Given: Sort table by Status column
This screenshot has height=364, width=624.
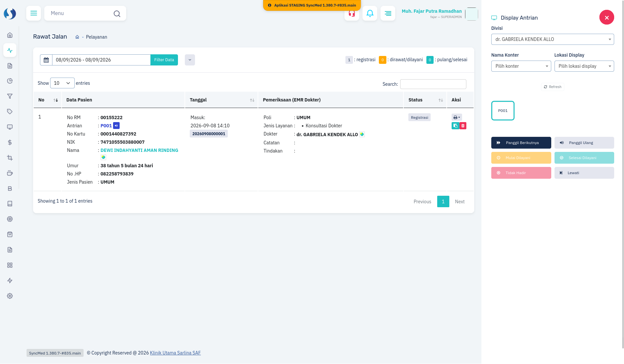Looking at the screenshot, I should [425, 100].
